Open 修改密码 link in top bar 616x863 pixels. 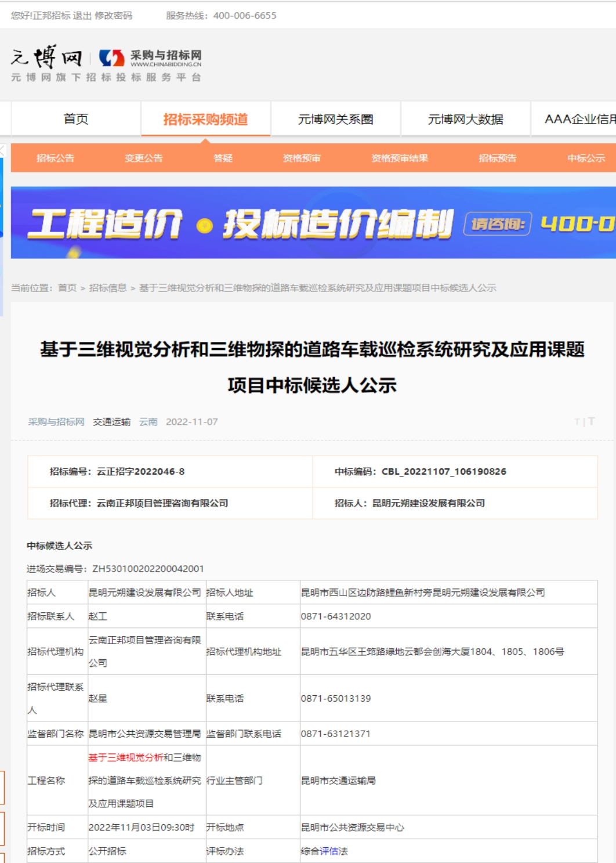(114, 16)
